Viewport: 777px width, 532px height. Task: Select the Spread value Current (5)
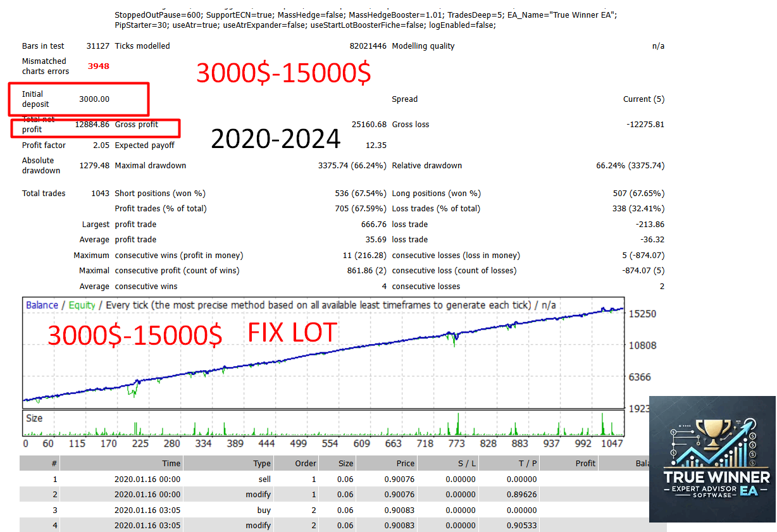pos(643,99)
